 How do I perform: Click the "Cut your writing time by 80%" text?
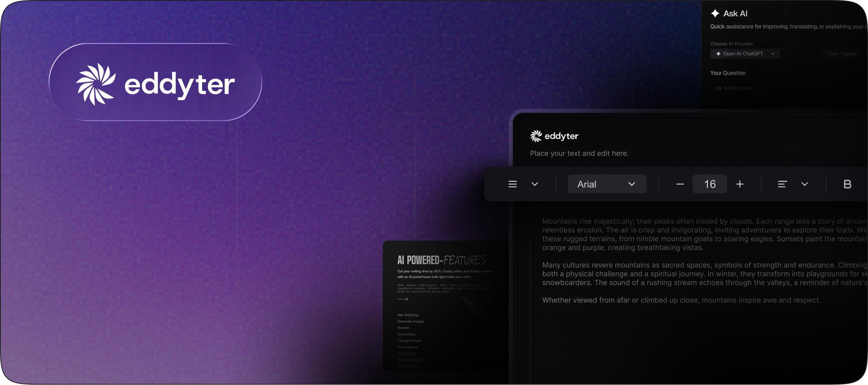coord(444,274)
